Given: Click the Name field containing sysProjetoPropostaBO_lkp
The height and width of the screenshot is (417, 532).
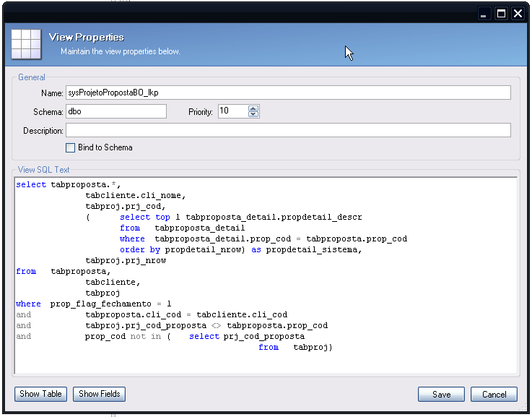Looking at the screenshot, I should pyautogui.click(x=287, y=93).
